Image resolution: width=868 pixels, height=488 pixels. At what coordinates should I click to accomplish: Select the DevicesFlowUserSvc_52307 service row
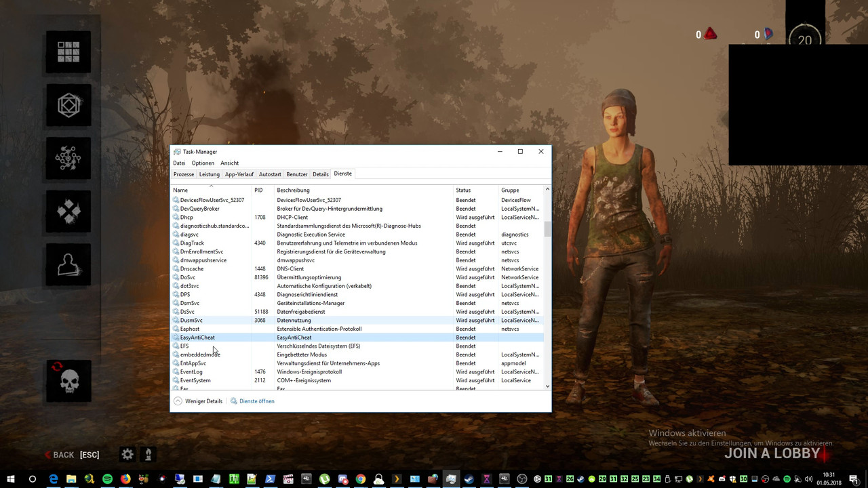(x=357, y=200)
